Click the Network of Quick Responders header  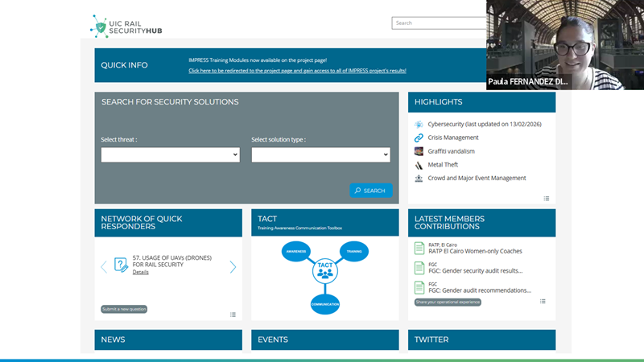pos(168,223)
